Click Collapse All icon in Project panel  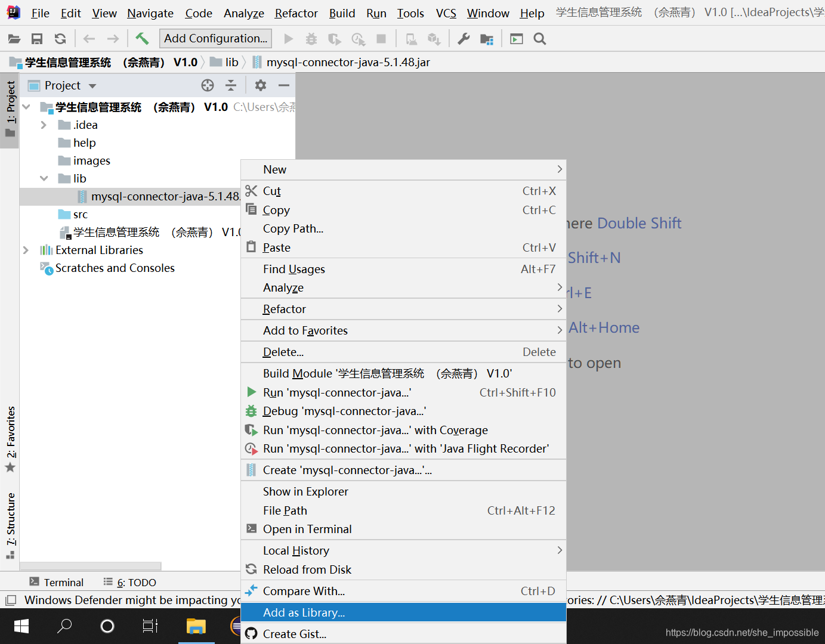[231, 85]
